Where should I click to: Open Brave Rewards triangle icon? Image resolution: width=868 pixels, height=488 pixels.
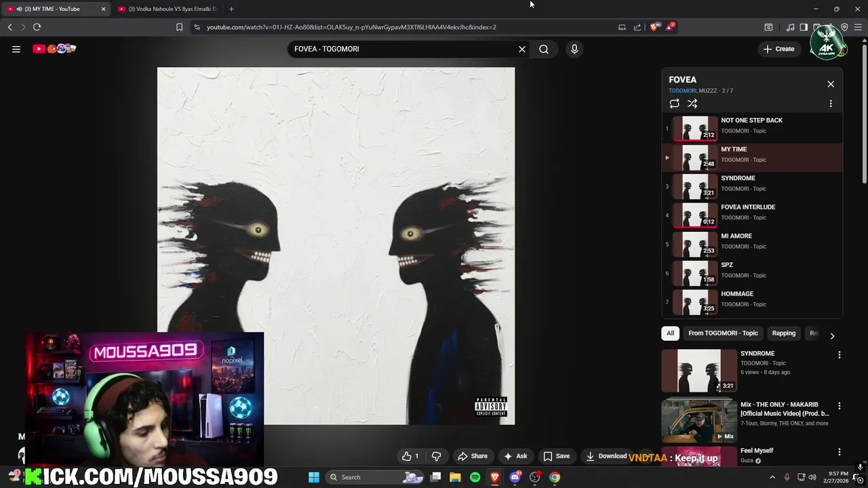point(670,27)
